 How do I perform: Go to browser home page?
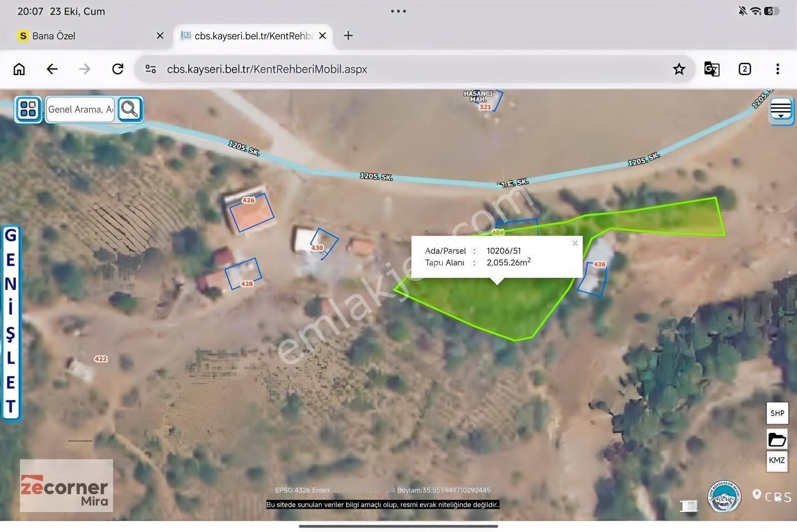pyautogui.click(x=19, y=69)
